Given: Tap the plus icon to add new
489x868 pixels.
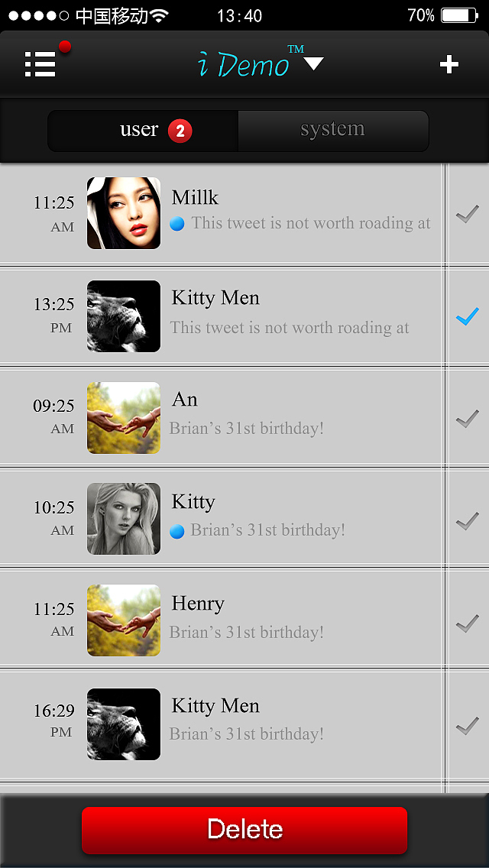Looking at the screenshot, I should (x=449, y=64).
